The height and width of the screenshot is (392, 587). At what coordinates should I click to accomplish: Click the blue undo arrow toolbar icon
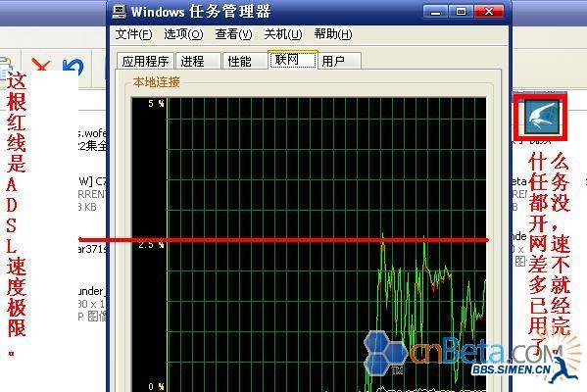coord(73,67)
